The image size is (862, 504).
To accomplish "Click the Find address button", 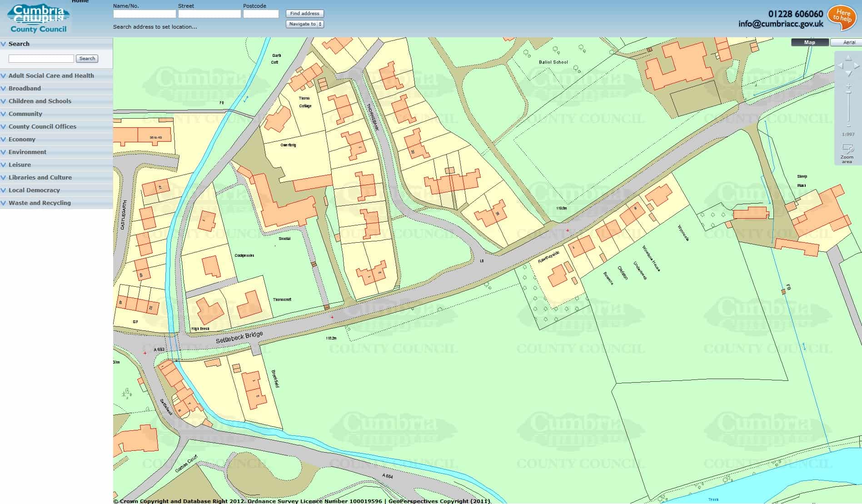I will (x=304, y=14).
